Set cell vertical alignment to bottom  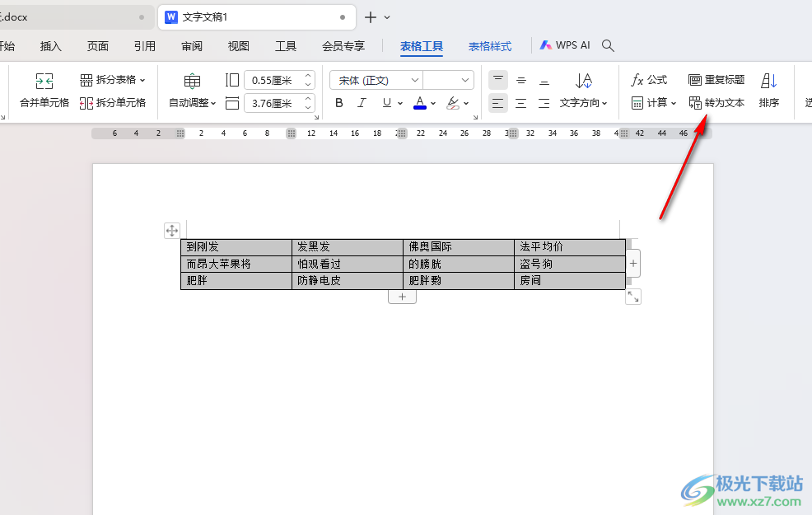[544, 80]
